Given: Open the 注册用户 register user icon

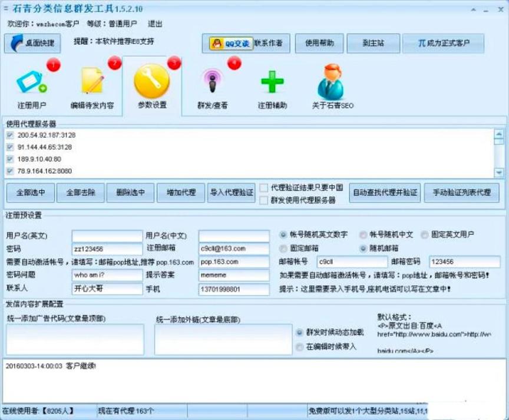Looking at the screenshot, I should (x=32, y=88).
